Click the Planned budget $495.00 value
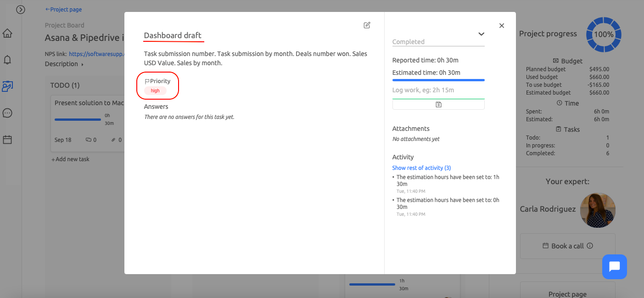Screen dimensions: 644x298 coord(599,69)
